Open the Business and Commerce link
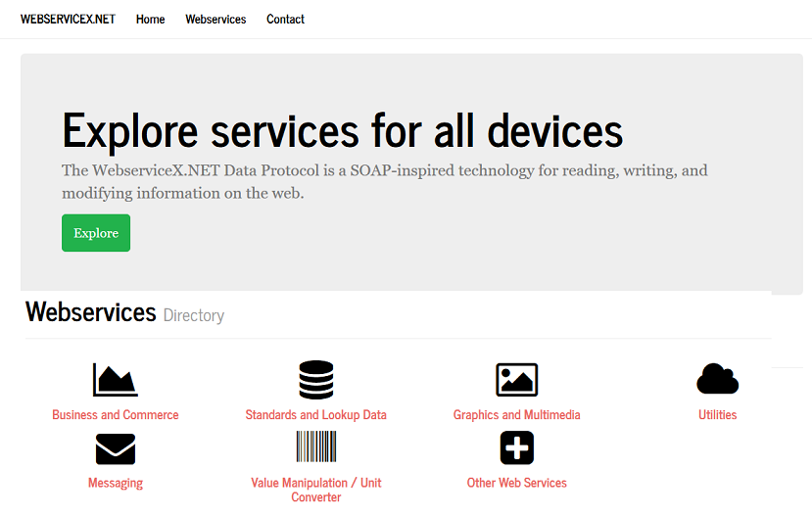This screenshot has height=516, width=812. 116,414
